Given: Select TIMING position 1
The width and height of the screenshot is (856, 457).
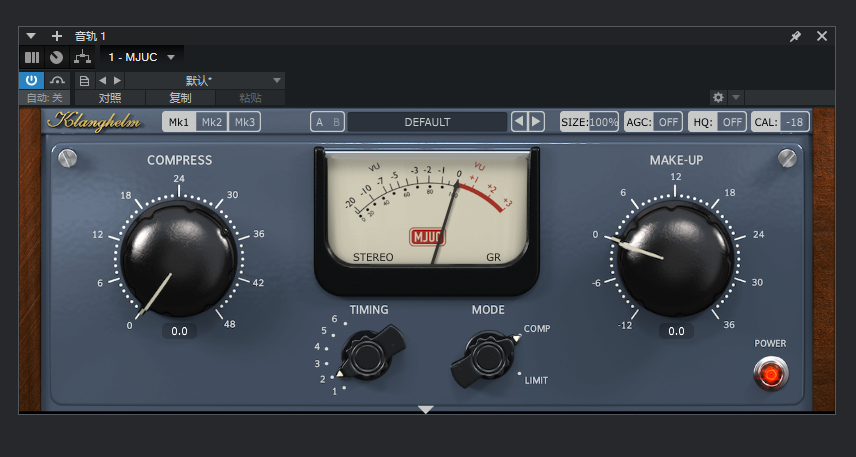Looking at the screenshot, I should 335,391.
